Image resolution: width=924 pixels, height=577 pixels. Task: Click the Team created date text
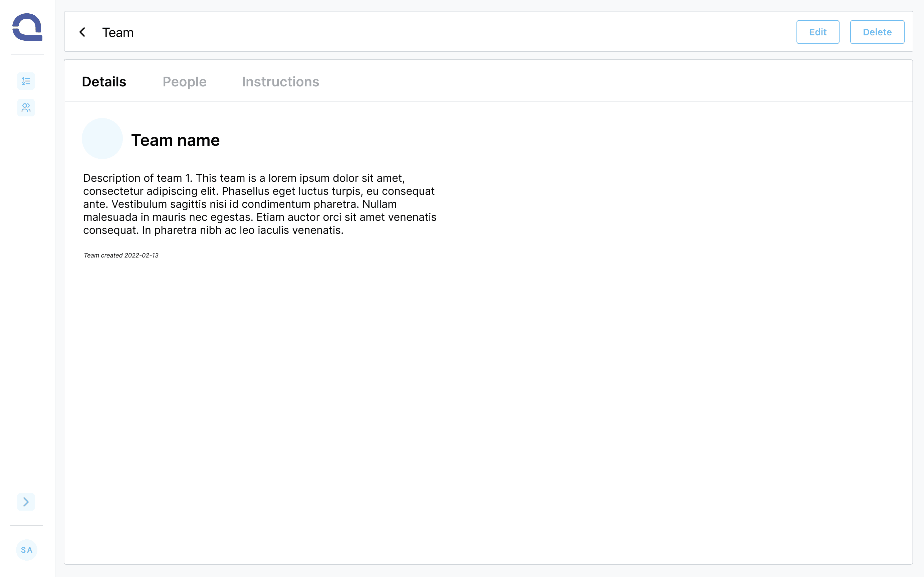[121, 255]
